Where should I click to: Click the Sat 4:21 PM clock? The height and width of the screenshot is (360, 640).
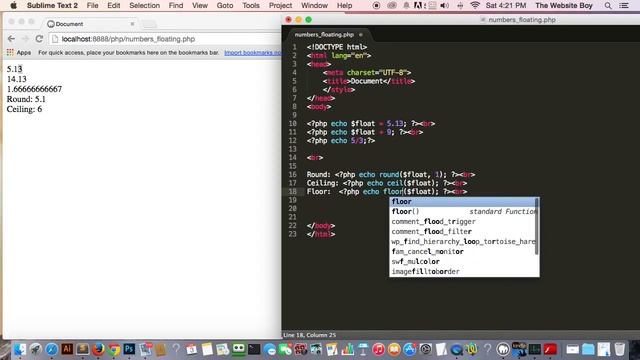(x=506, y=5)
